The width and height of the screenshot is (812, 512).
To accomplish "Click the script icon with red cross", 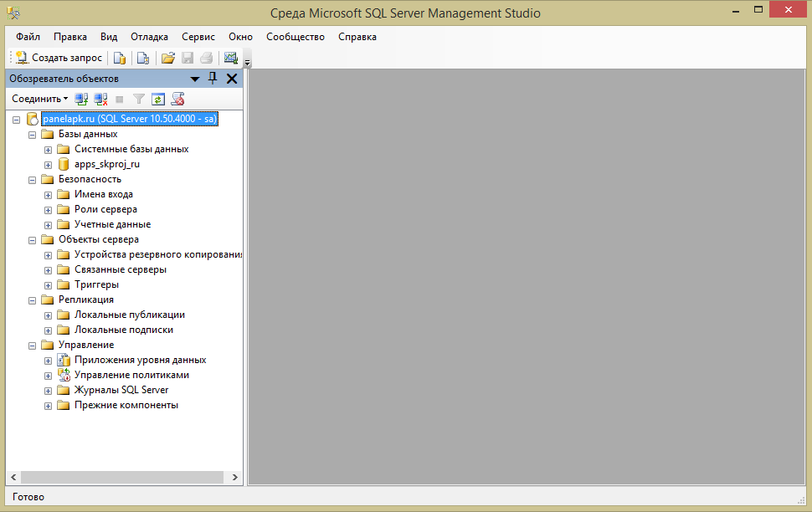I will 177,99.
